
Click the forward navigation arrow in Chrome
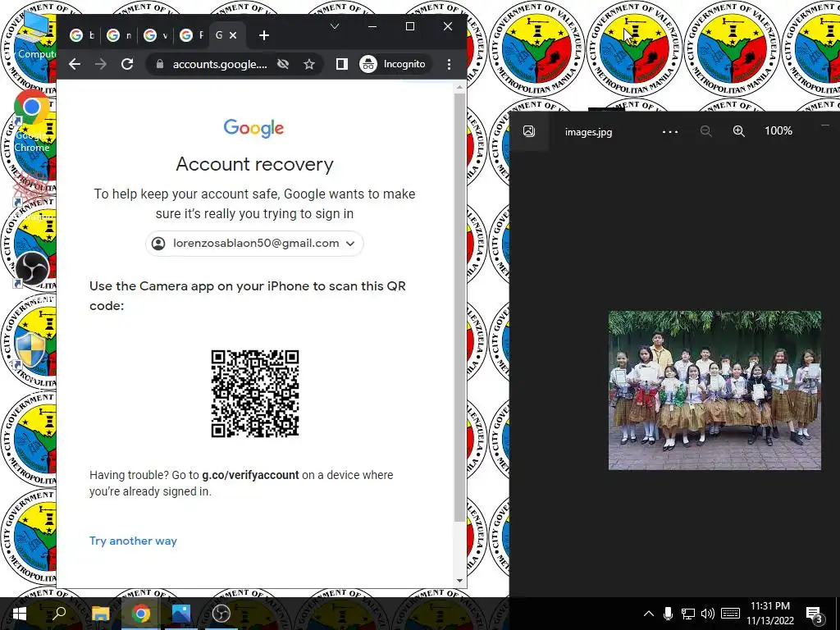(x=101, y=64)
